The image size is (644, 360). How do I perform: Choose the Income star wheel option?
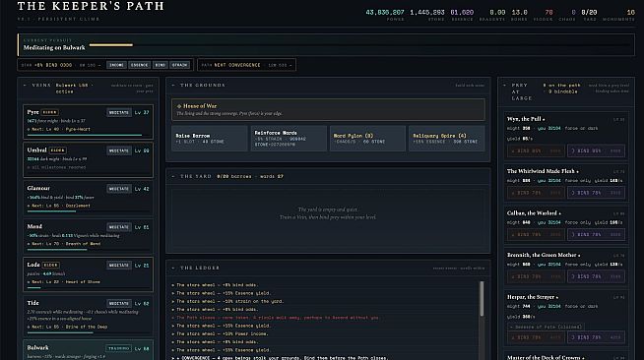pyautogui.click(x=116, y=65)
